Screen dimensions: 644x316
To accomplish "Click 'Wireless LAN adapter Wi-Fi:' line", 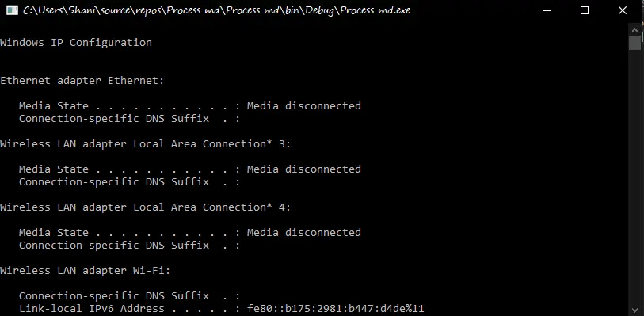I will 85,271.
